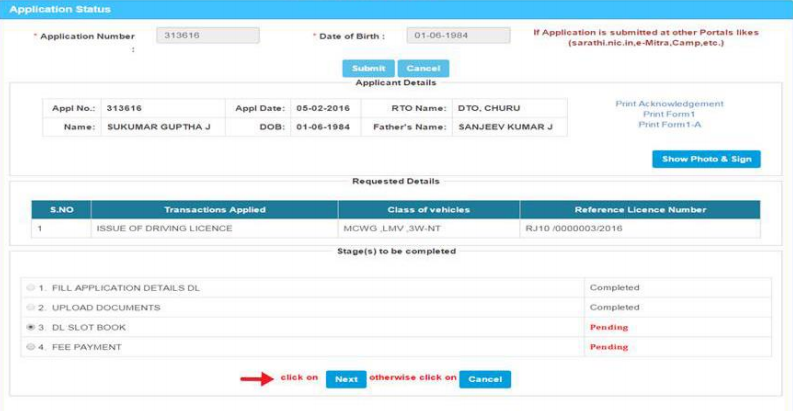The width and height of the screenshot is (793, 411).
Task: Click the Cancel button beside Submit
Action: point(423,68)
